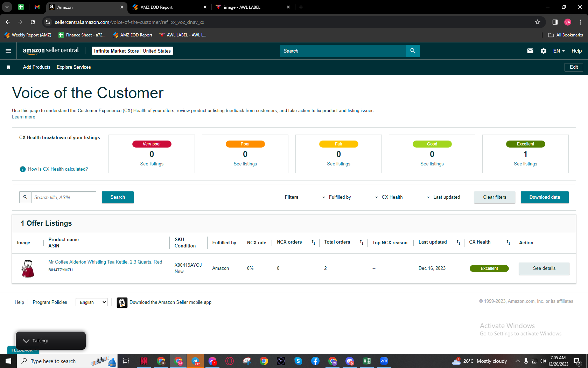This screenshot has height=368, width=588.
Task: Click the Seller Central top search box
Action: click(x=343, y=51)
